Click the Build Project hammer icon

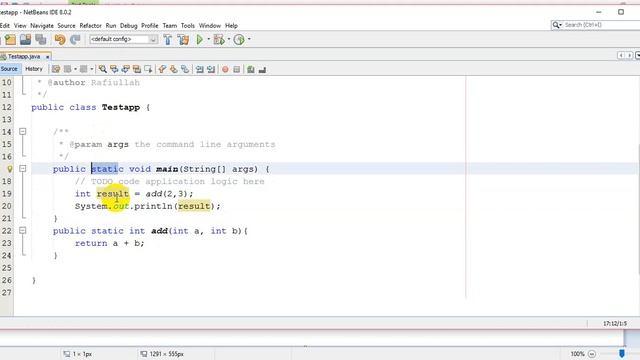click(x=168, y=40)
